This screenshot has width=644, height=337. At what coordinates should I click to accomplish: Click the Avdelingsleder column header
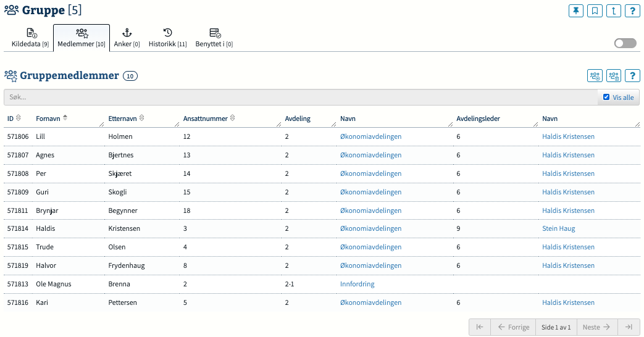[478, 119]
